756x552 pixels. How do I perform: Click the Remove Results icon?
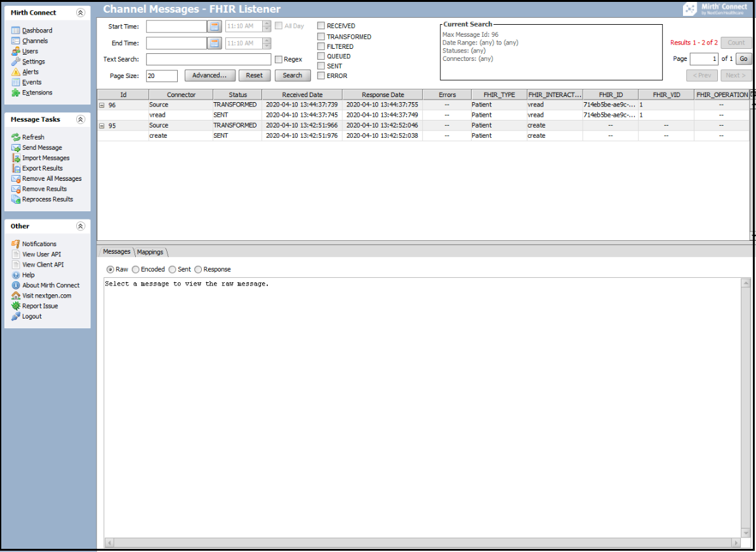pyautogui.click(x=15, y=189)
